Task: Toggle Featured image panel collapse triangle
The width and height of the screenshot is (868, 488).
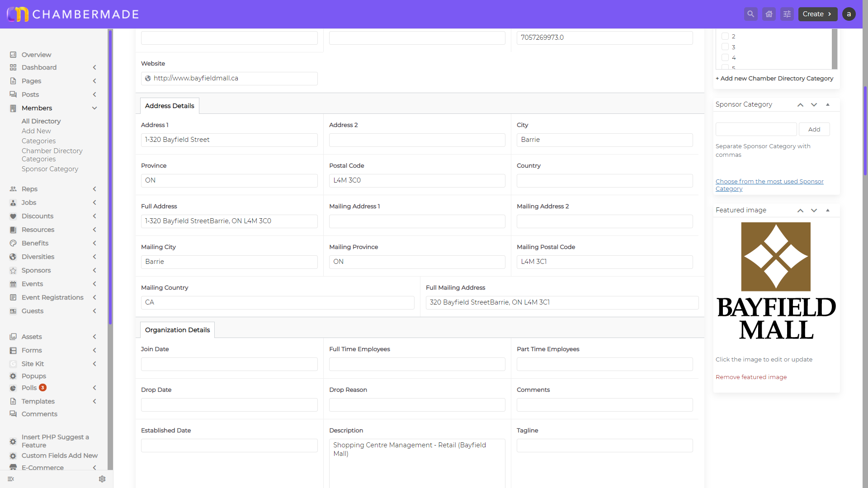Action: 828,210
